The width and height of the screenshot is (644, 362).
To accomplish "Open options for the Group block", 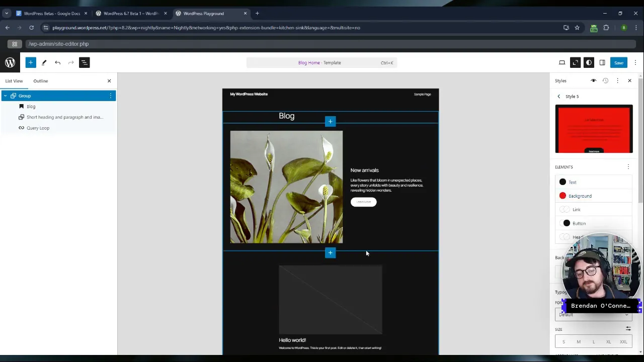I will (x=111, y=96).
